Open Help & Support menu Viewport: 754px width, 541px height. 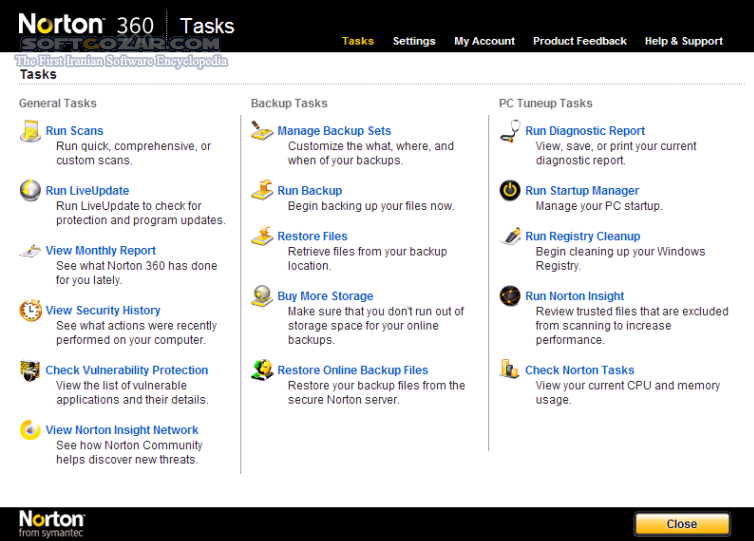click(684, 41)
